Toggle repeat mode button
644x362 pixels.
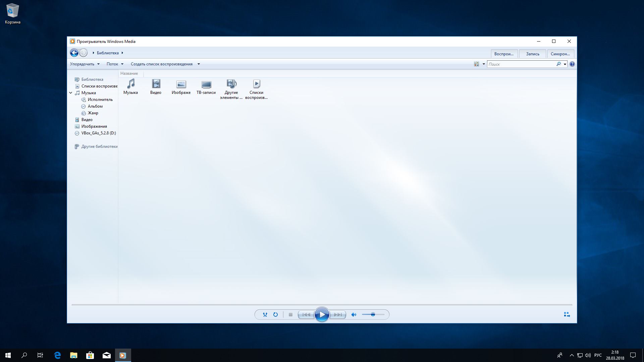(275, 315)
